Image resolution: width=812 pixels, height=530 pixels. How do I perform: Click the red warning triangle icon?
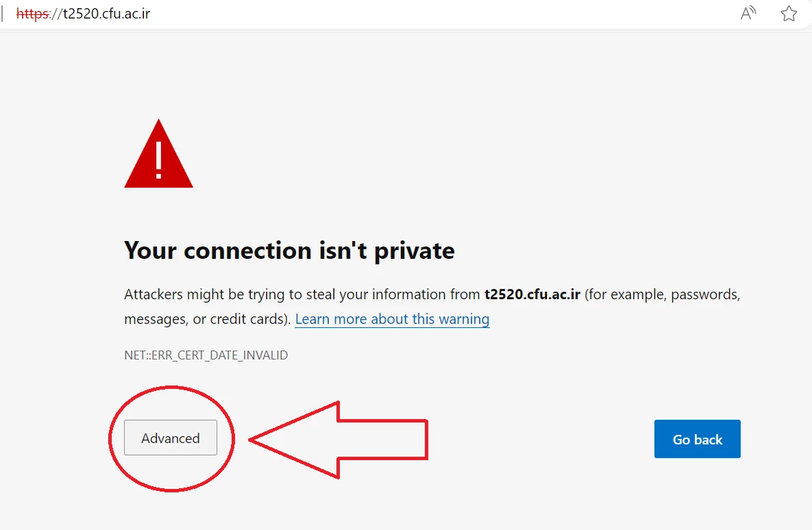click(x=158, y=155)
